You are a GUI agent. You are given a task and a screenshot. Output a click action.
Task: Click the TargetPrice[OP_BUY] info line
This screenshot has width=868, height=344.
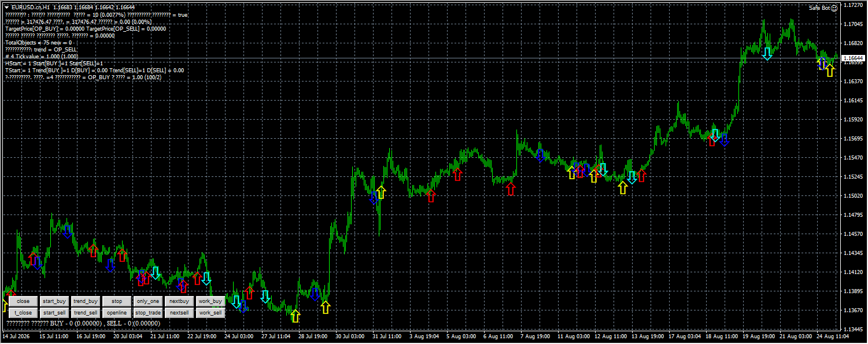[86, 28]
